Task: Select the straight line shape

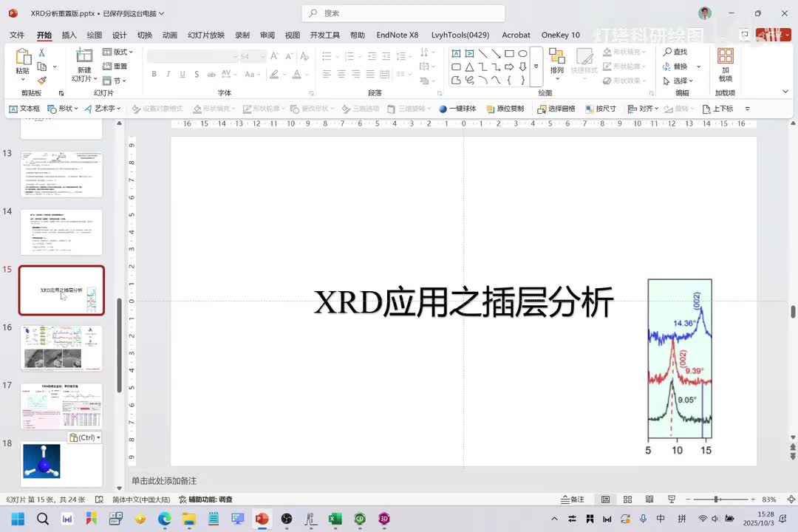Action: (x=482, y=53)
